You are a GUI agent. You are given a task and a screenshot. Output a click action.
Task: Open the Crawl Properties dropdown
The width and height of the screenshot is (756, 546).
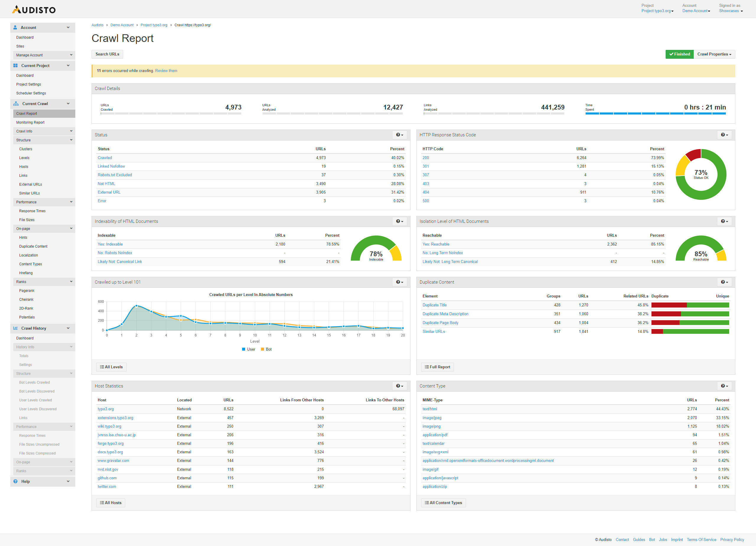click(x=714, y=54)
